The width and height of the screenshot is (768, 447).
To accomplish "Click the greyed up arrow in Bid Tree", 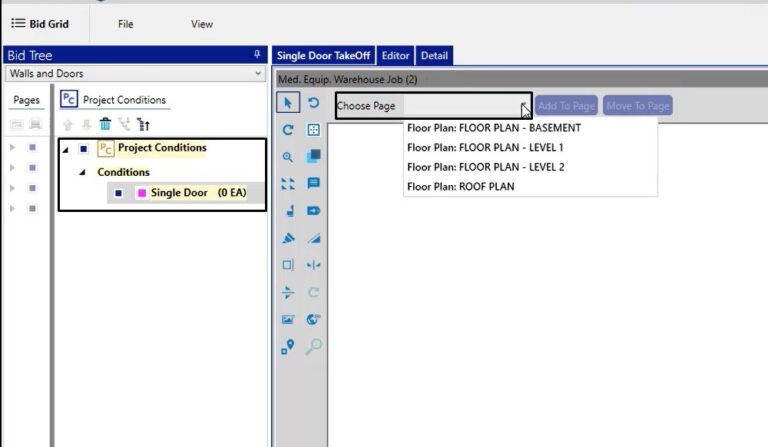I will [68, 125].
